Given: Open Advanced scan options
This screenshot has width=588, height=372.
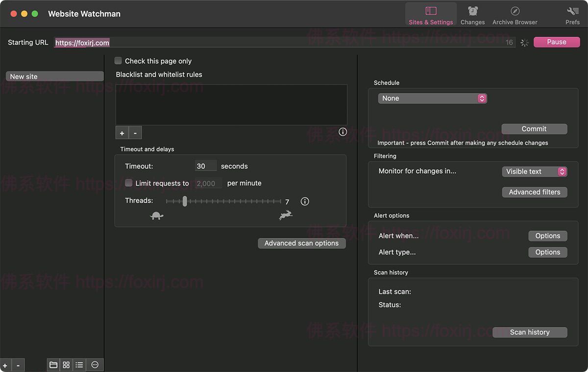Looking at the screenshot, I should (x=302, y=243).
